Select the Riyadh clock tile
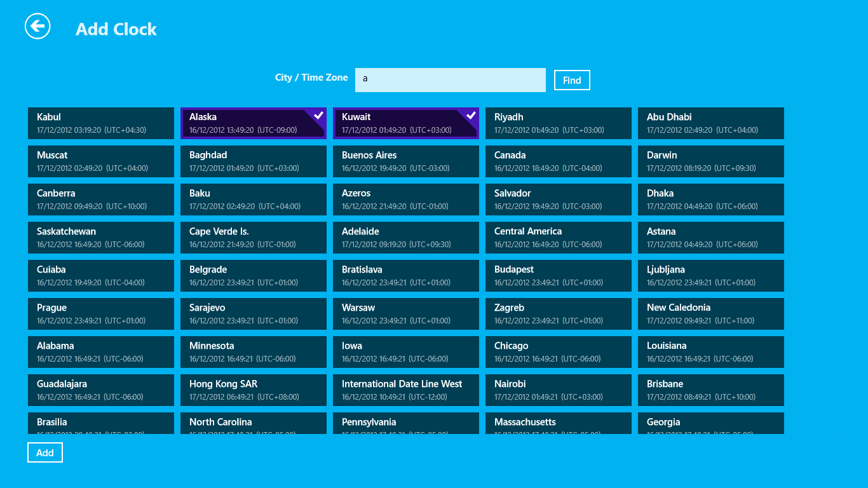Image resolution: width=868 pixels, height=488 pixels. coord(559,123)
